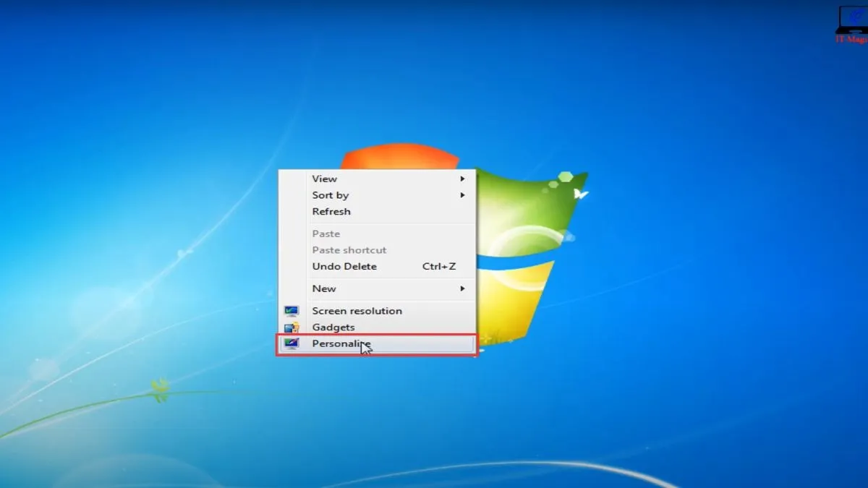Launch Gadgets from the context menu
This screenshot has height=488, width=868.
(x=333, y=328)
